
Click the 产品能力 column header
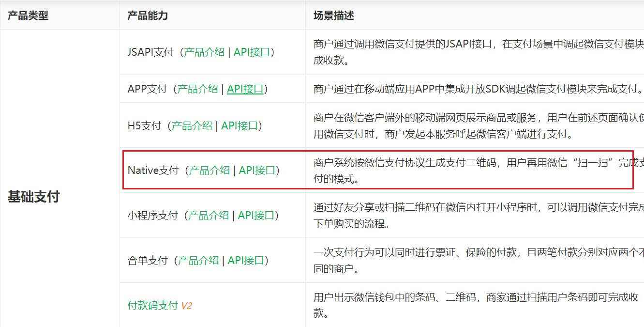click(x=148, y=16)
